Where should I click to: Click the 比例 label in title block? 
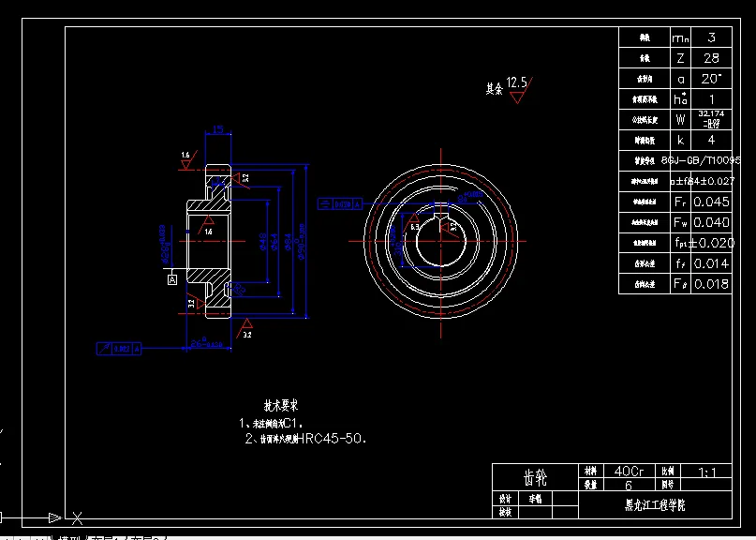point(668,471)
